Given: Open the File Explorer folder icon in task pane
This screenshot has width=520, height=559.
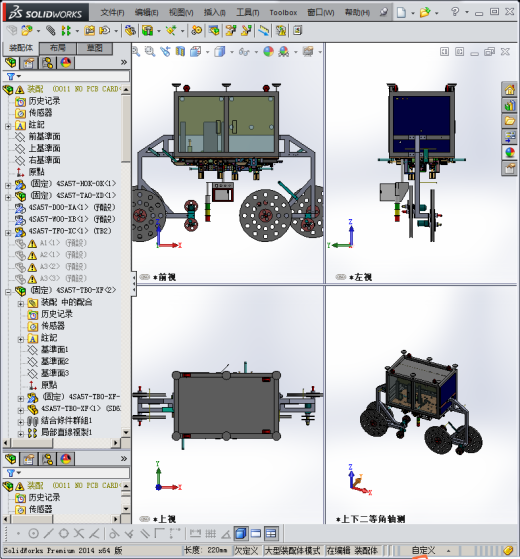Looking at the screenshot, I should click(509, 121).
